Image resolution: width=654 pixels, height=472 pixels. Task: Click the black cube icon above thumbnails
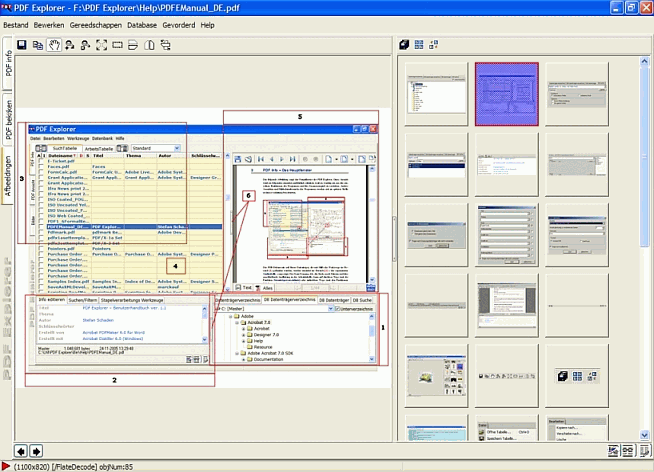[402, 45]
